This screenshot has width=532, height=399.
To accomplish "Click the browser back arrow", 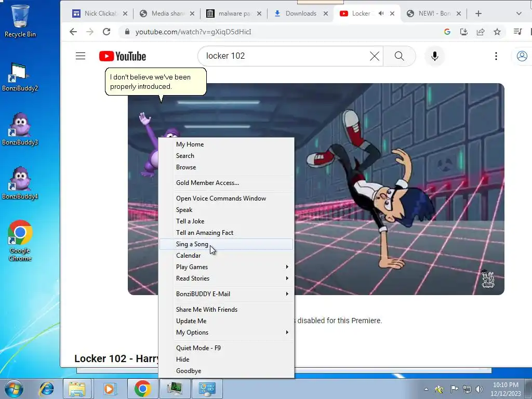I will (73, 32).
